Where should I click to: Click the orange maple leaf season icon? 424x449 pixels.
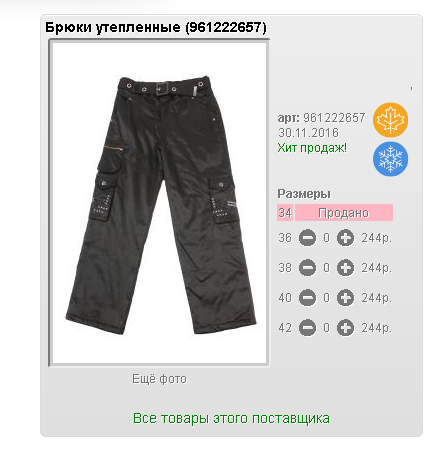click(390, 120)
